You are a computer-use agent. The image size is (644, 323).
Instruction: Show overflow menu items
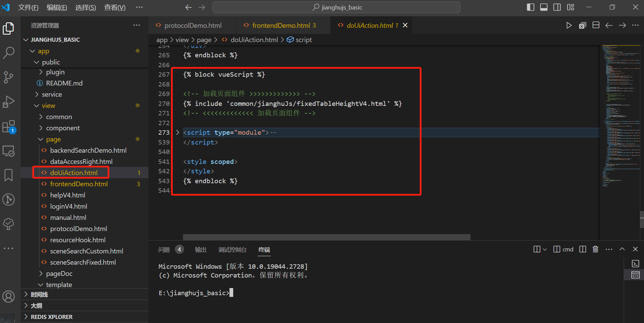[x=139, y=7]
